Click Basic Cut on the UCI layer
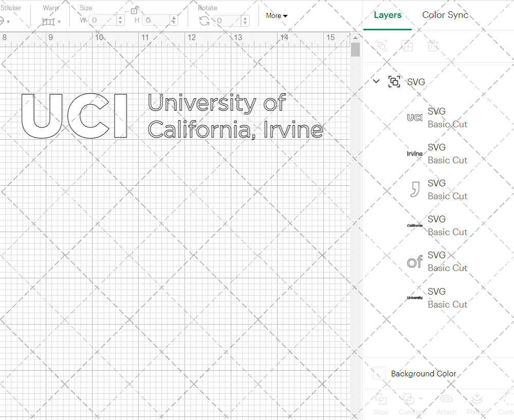The height and width of the screenshot is (420, 514). [447, 124]
